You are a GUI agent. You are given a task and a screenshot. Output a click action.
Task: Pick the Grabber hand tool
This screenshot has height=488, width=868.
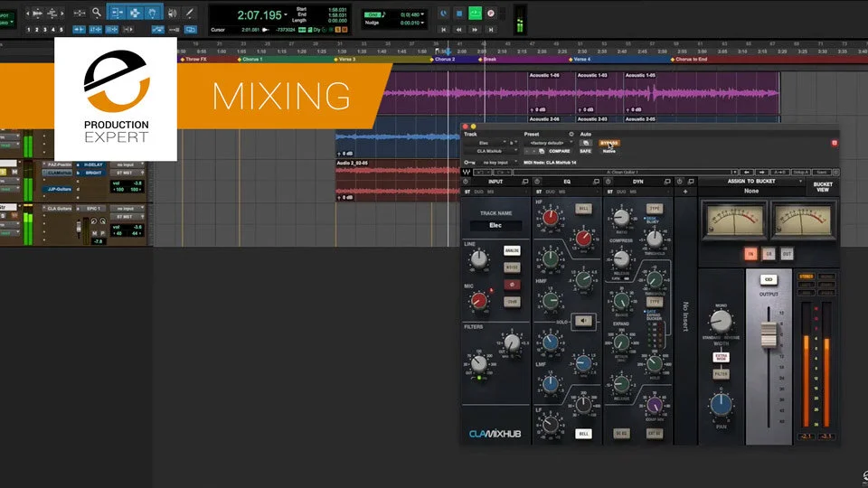coord(152,12)
